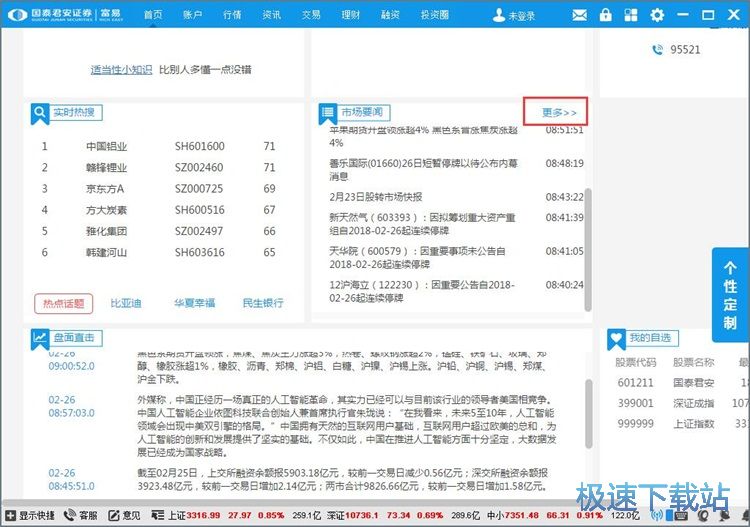Click 上证 index value 3316.99
Image resolution: width=750 pixels, height=527 pixels.
pos(203,515)
